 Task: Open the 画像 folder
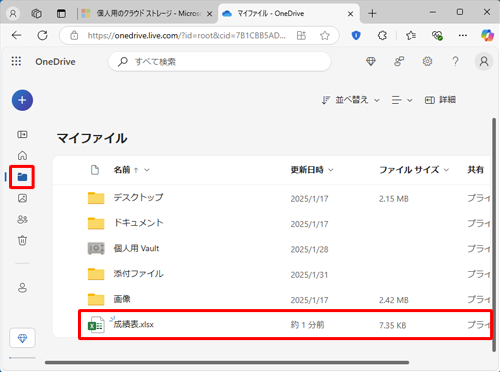(122, 299)
